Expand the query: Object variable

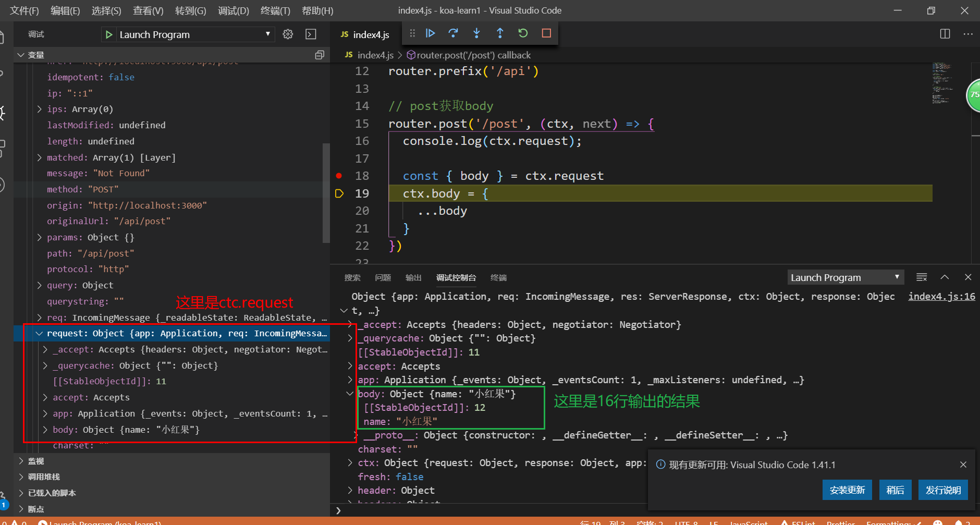pos(40,285)
